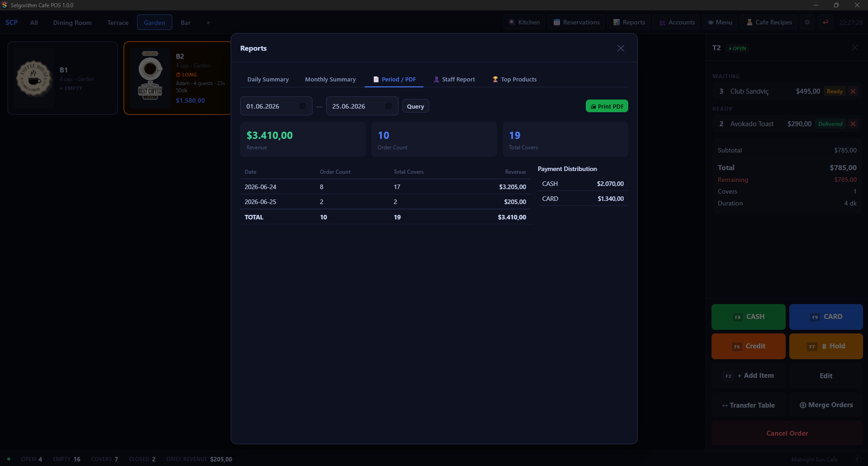Click the Query button

tap(415, 106)
